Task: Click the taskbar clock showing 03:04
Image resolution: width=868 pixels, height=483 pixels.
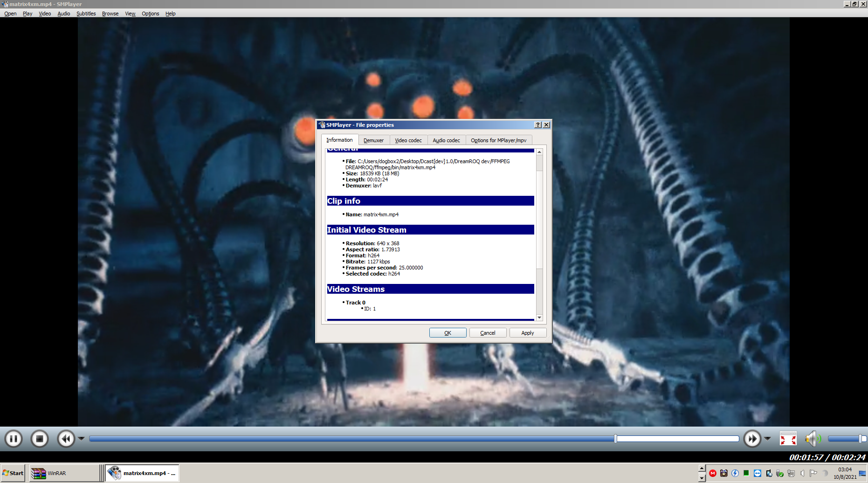Action: (845, 473)
